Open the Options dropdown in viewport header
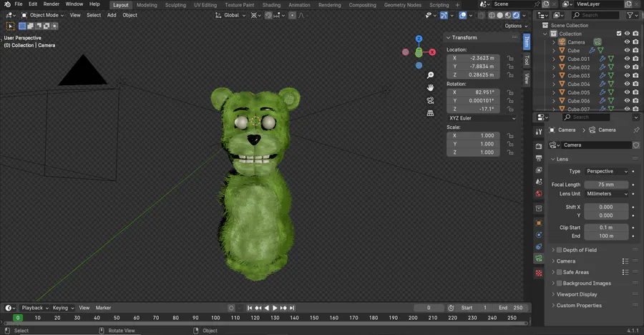This screenshot has width=644, height=335. point(516,26)
